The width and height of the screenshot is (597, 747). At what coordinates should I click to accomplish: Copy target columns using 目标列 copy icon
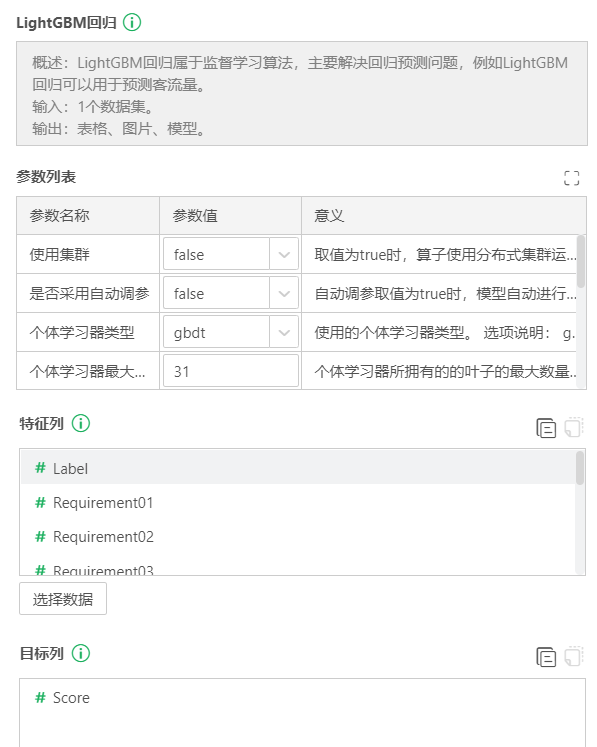click(x=546, y=657)
